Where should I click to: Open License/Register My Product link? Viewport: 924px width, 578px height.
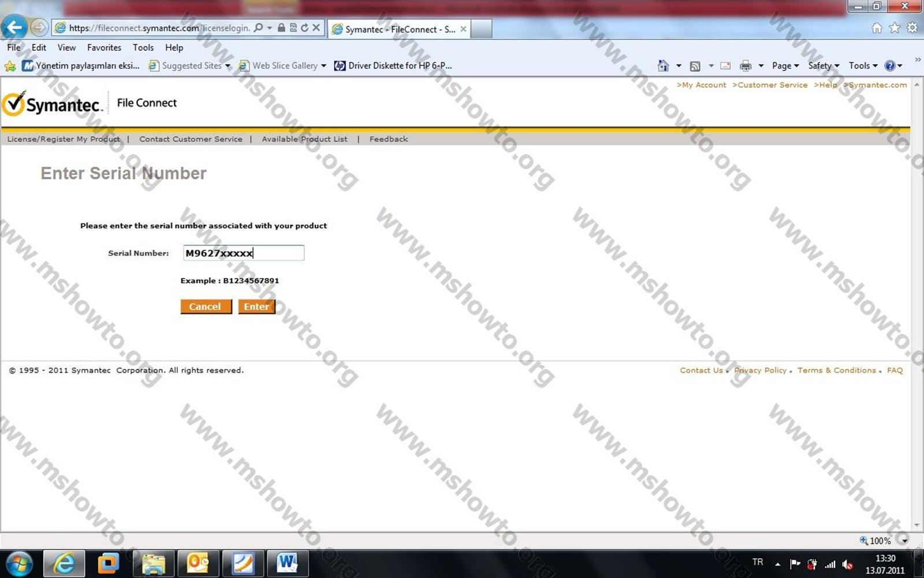click(x=64, y=139)
